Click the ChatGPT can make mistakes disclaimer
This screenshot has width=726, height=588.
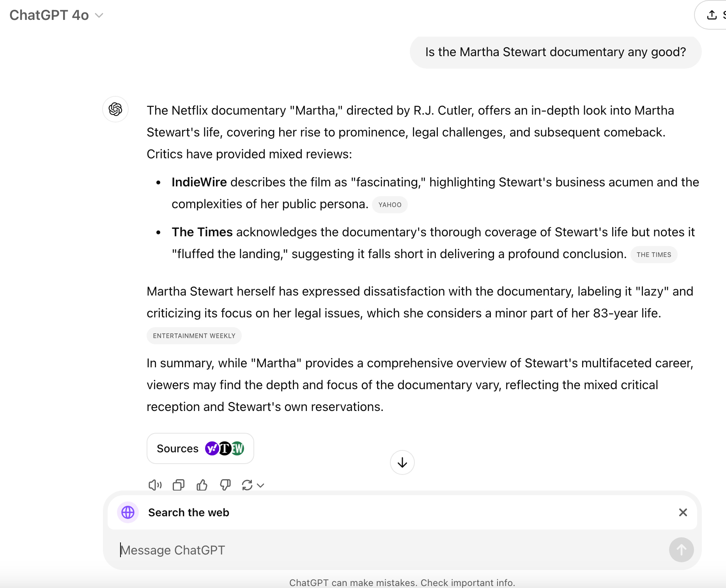(x=402, y=583)
